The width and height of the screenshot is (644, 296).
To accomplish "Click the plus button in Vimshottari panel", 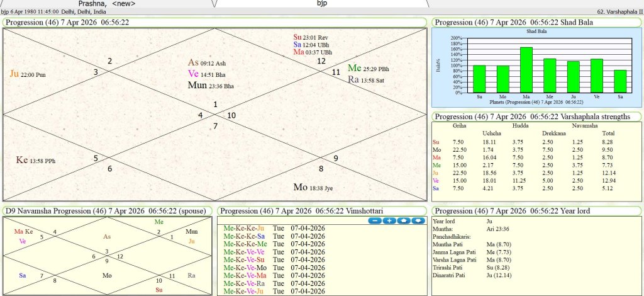I will (x=389, y=221).
